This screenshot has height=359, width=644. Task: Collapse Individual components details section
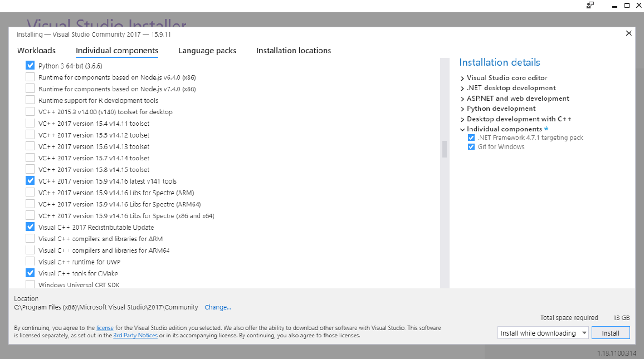click(x=462, y=129)
